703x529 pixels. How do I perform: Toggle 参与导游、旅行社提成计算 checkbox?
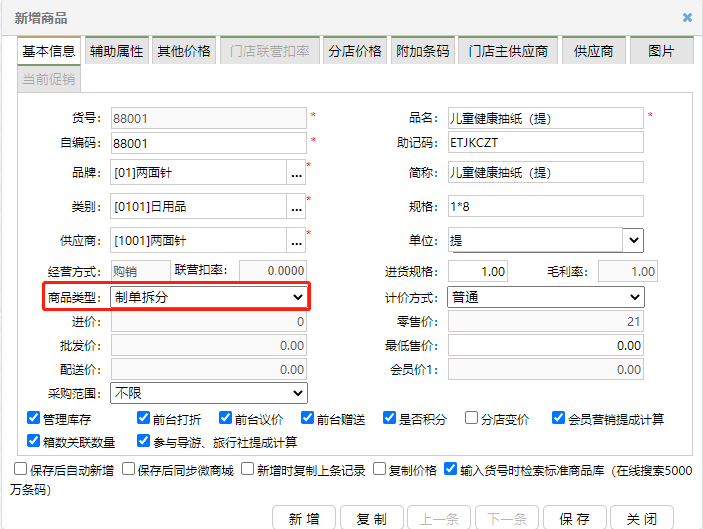point(143,441)
